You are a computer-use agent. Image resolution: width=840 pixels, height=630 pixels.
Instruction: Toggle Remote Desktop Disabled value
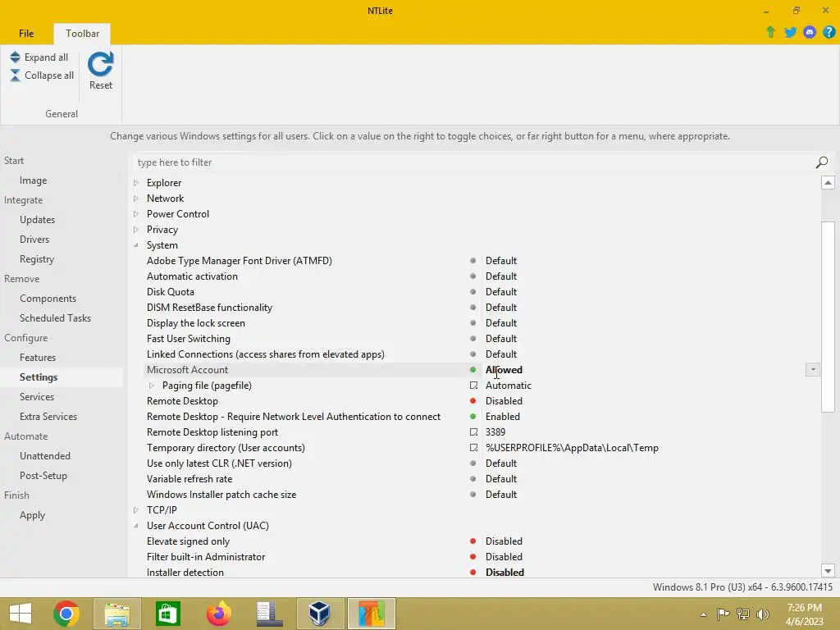click(504, 401)
